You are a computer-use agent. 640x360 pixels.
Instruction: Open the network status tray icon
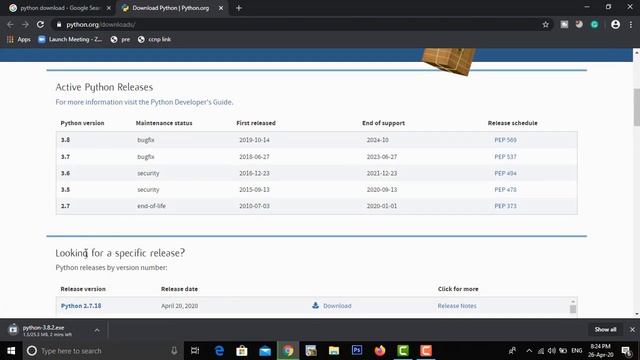click(541, 351)
